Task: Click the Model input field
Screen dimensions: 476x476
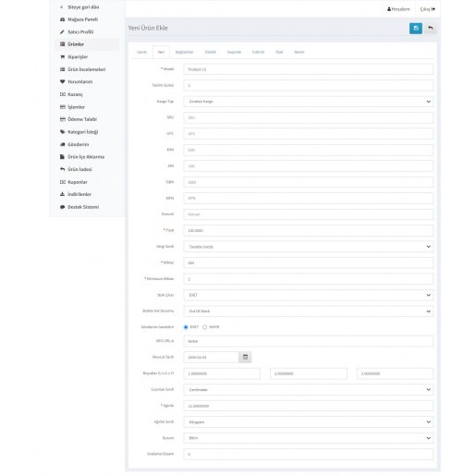Action: pos(309,69)
